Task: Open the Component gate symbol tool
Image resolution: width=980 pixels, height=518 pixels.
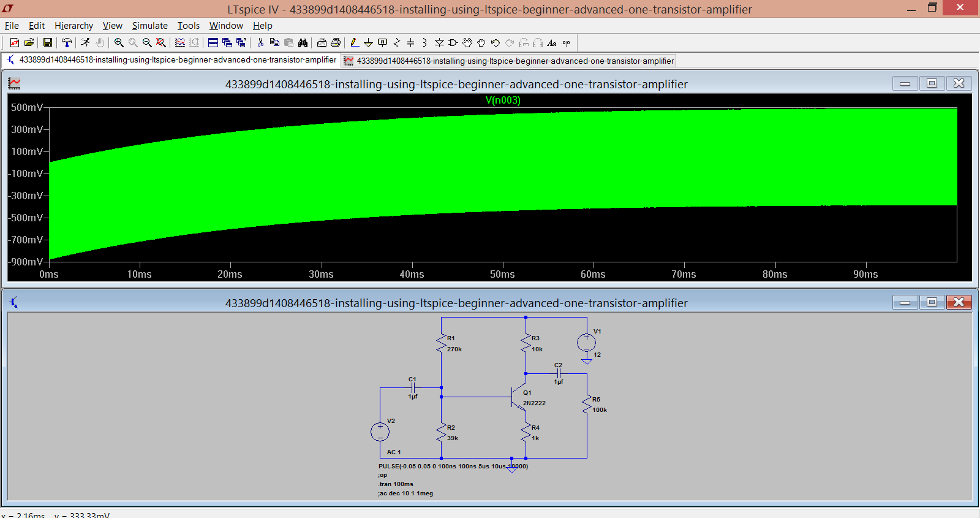Action: pyautogui.click(x=453, y=43)
